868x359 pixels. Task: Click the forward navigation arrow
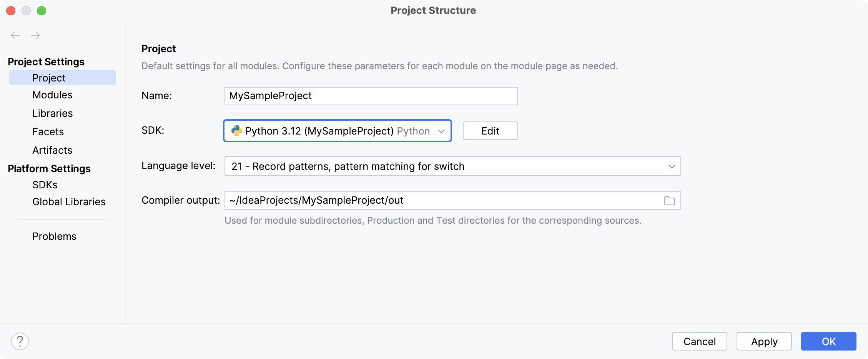pyautogui.click(x=35, y=35)
